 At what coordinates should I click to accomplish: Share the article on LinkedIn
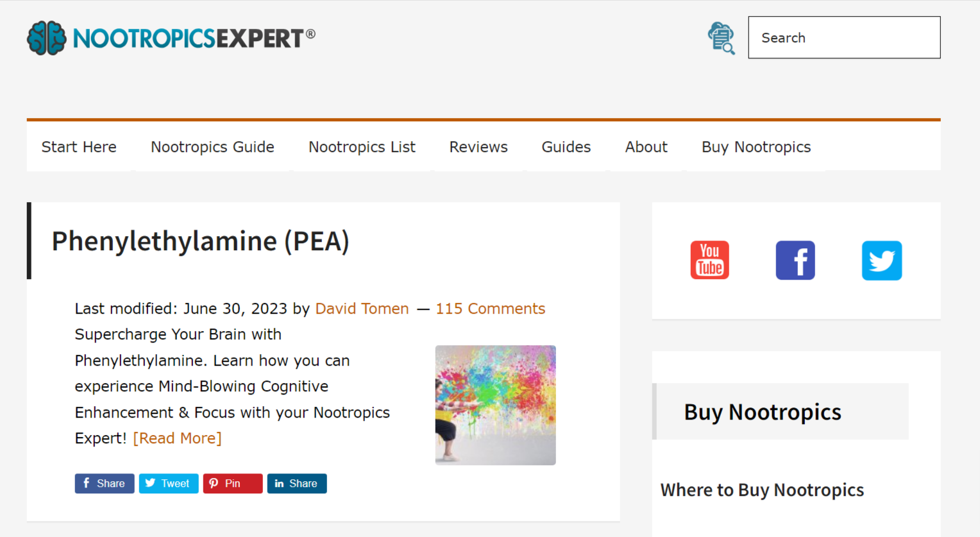coord(297,484)
